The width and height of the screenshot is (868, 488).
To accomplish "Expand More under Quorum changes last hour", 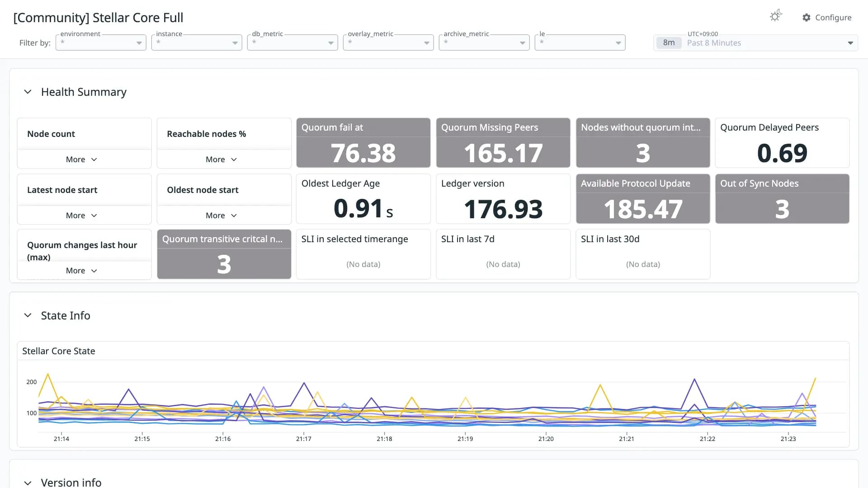I will [x=81, y=271].
